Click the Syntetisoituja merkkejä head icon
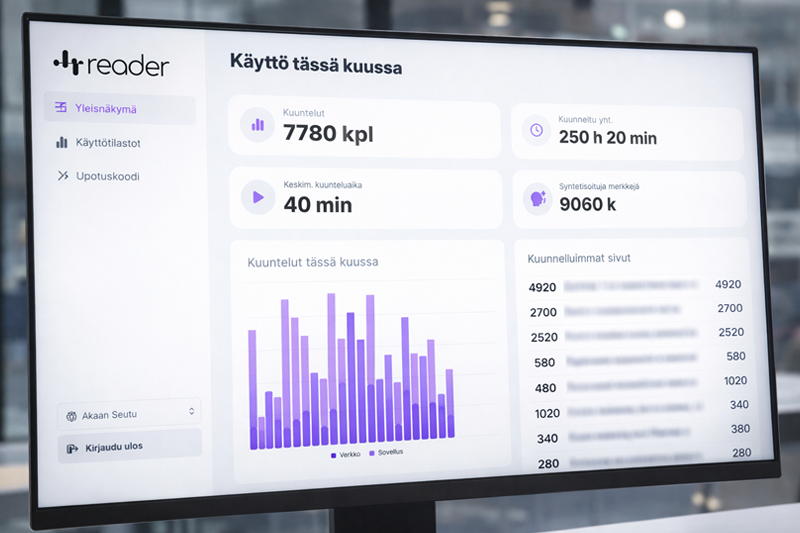 click(x=537, y=198)
